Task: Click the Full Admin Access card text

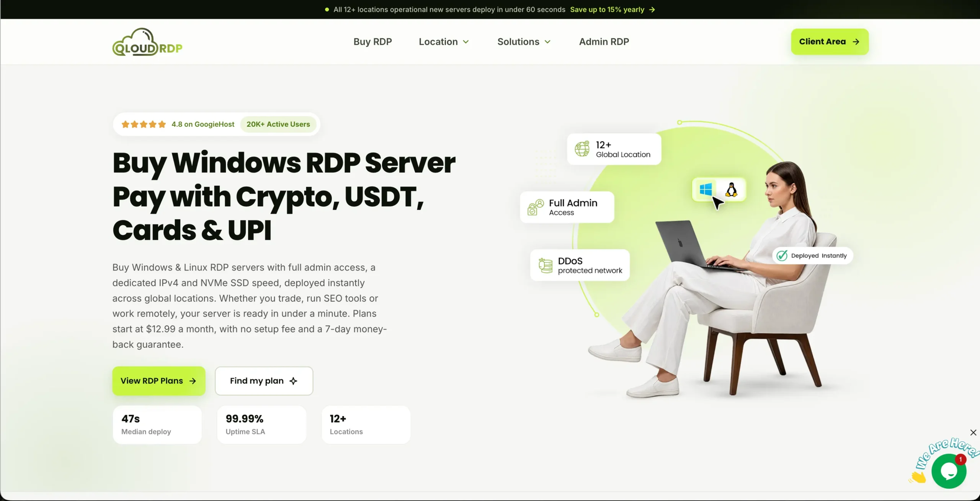Action: click(573, 207)
